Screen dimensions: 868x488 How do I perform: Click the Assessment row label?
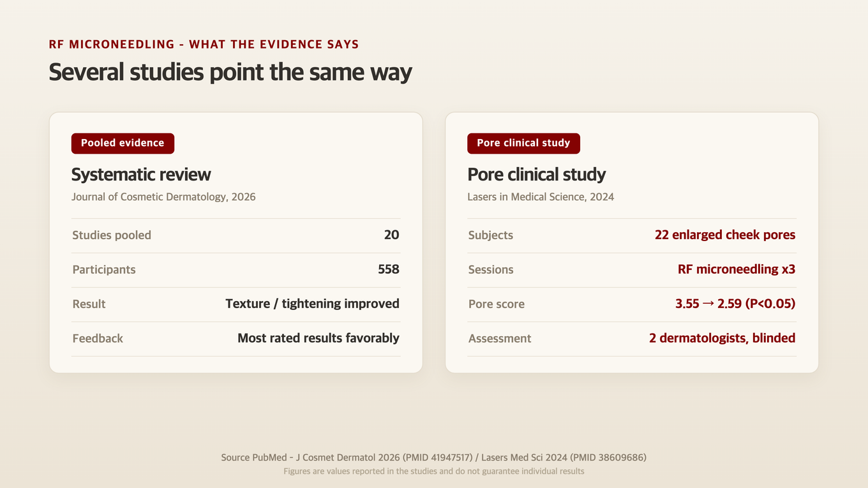tap(500, 339)
